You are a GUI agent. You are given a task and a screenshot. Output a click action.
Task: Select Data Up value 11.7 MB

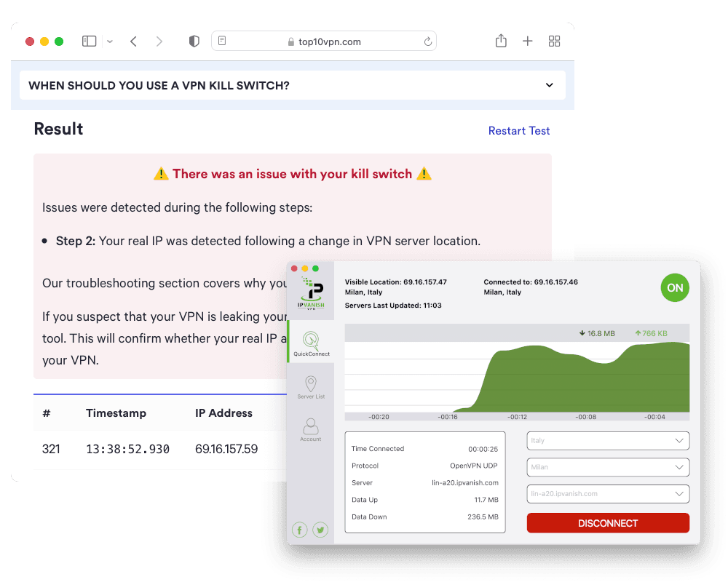point(486,500)
